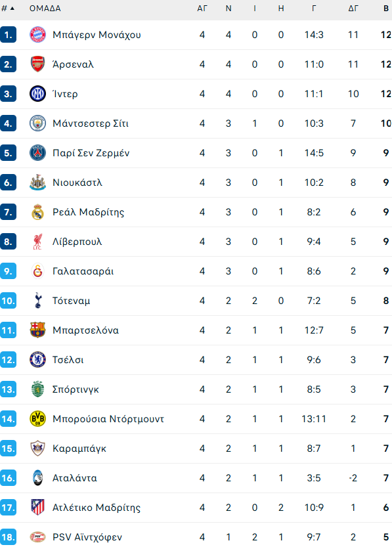The width and height of the screenshot is (392, 547).
Task: Click the Tottenham rooster logo
Action: (x=37, y=301)
